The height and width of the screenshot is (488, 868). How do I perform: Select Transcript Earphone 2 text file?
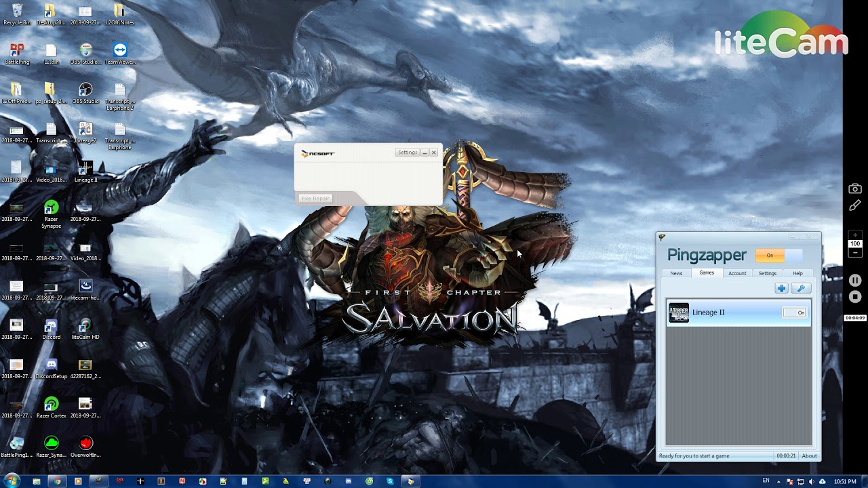(120, 96)
